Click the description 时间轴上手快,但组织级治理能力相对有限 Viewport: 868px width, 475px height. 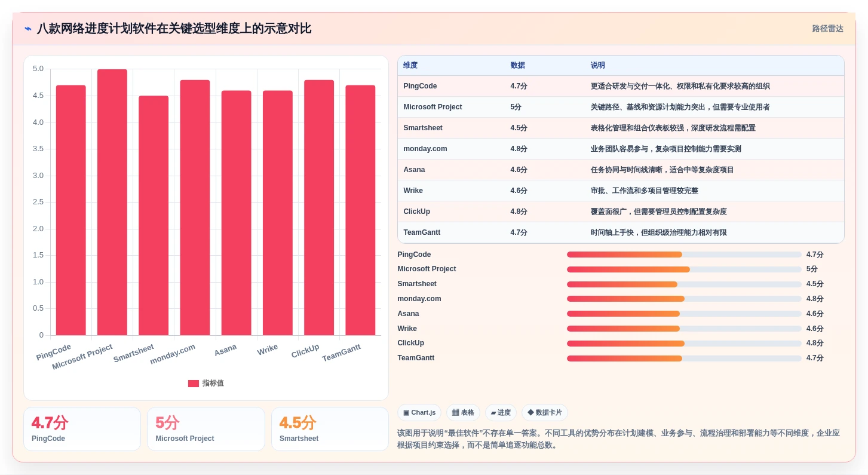[x=658, y=232]
